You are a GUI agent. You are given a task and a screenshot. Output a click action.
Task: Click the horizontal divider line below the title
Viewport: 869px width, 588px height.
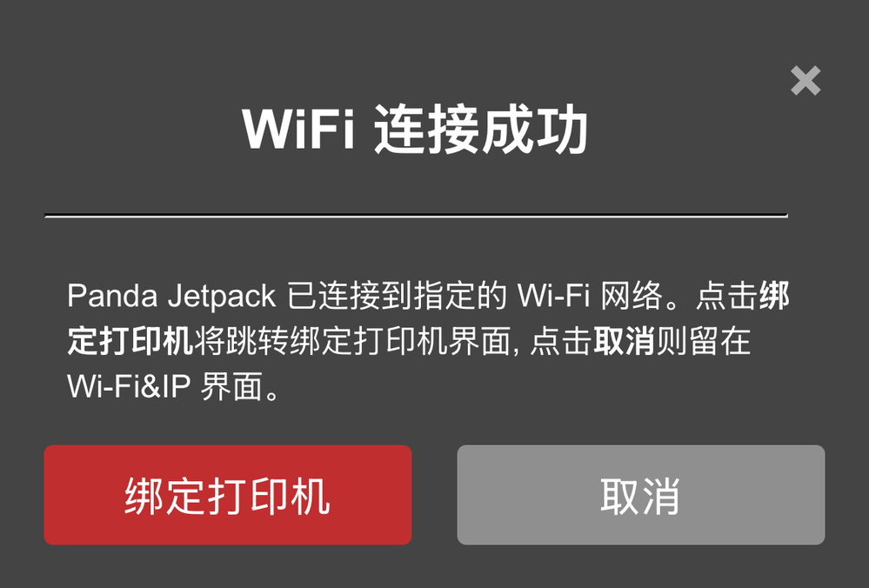click(416, 216)
